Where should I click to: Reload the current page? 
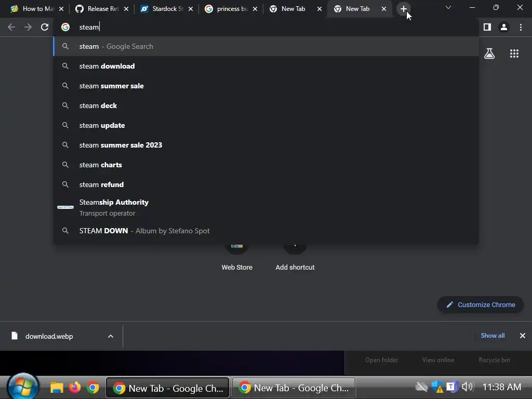[45, 27]
